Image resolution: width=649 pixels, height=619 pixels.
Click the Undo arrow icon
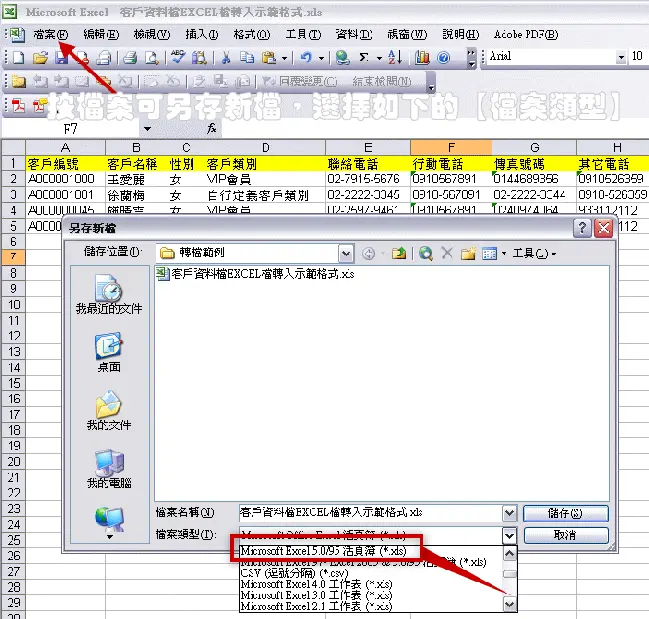tap(306, 57)
